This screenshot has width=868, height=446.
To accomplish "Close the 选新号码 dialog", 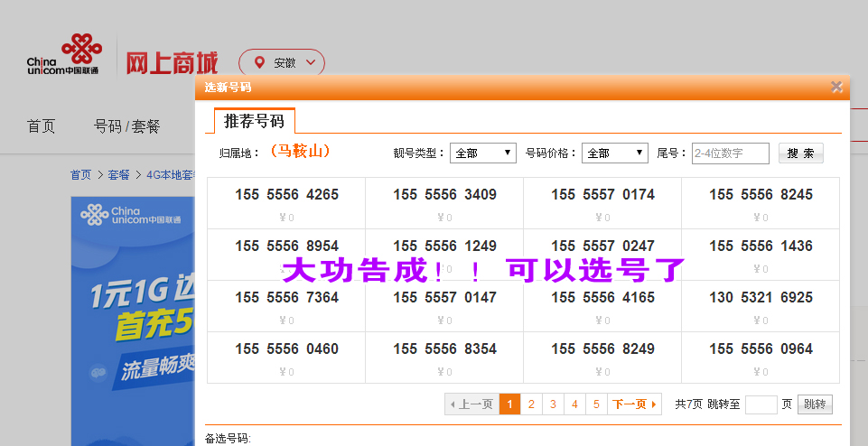I will point(836,87).
